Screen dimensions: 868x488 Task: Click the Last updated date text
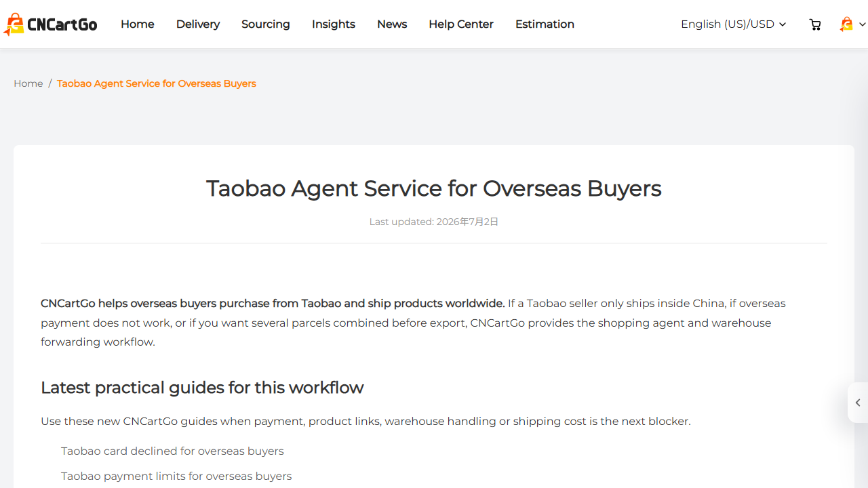pyautogui.click(x=434, y=222)
